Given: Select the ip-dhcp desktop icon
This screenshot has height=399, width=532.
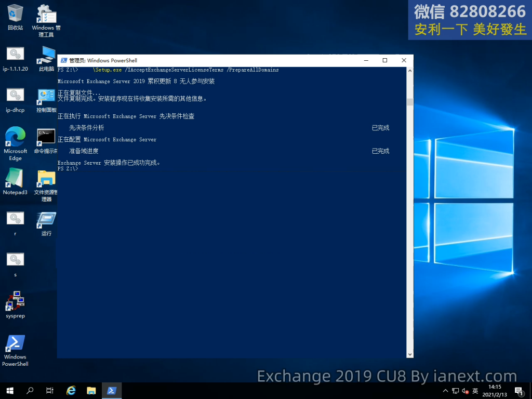Looking at the screenshot, I should pyautogui.click(x=15, y=96).
